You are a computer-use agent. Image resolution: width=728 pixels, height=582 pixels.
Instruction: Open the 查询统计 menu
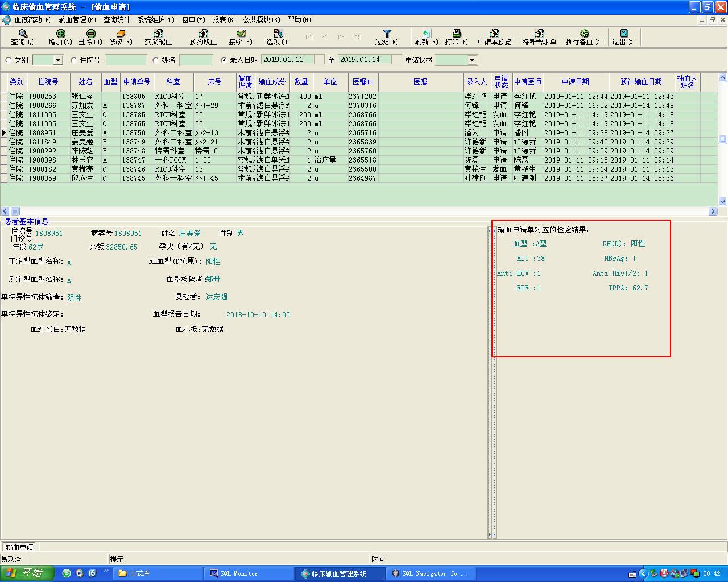tap(117, 19)
